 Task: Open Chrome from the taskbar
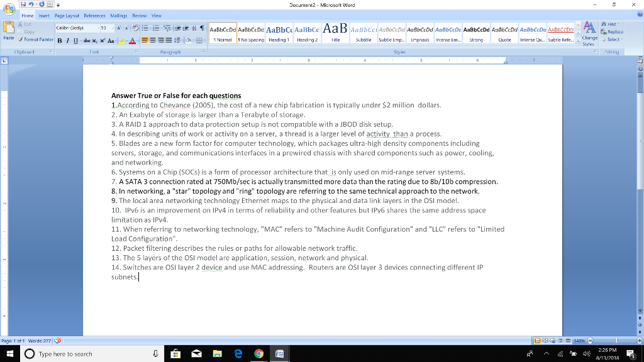pyautogui.click(x=258, y=354)
